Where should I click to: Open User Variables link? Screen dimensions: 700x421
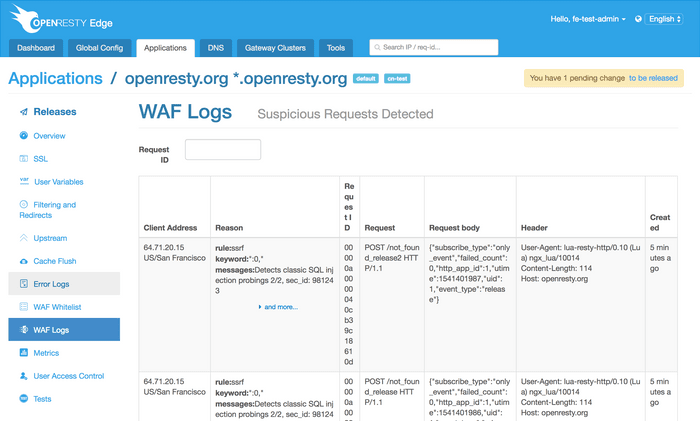point(58,182)
